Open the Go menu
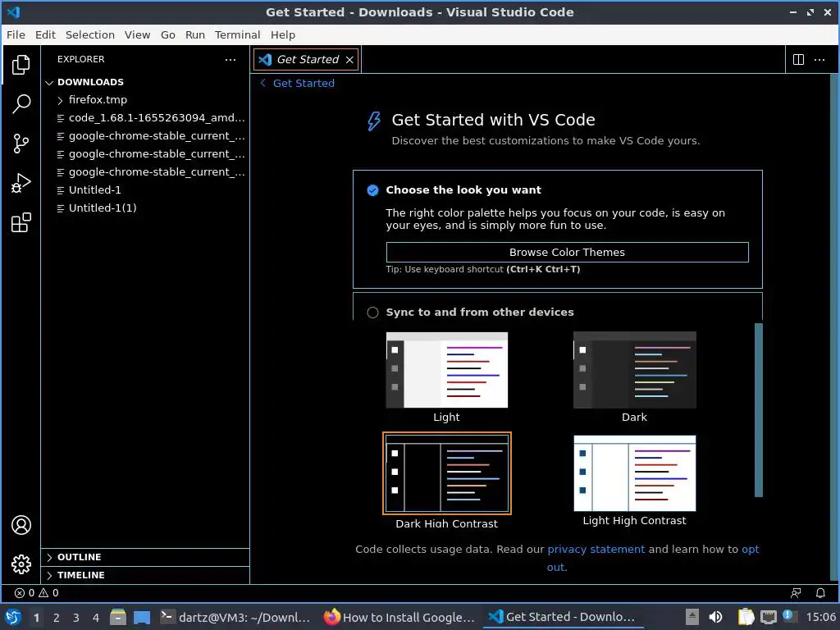The image size is (840, 630). (x=168, y=34)
